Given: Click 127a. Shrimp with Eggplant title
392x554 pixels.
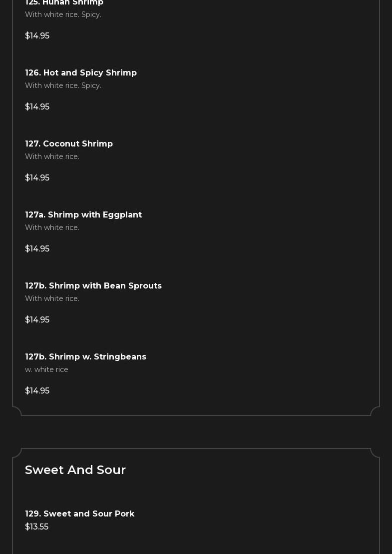Looking at the screenshot, I should click(83, 215).
